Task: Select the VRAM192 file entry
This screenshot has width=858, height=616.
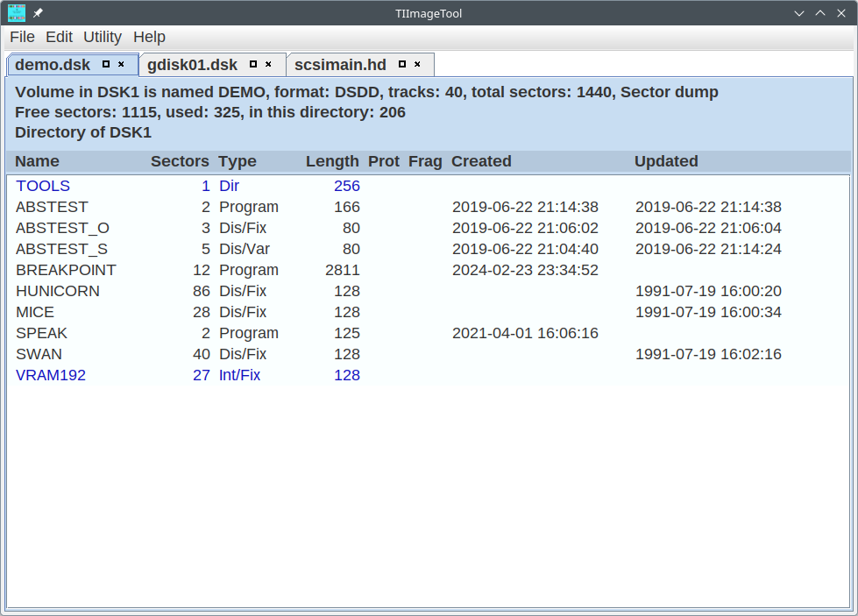Action: coord(51,375)
